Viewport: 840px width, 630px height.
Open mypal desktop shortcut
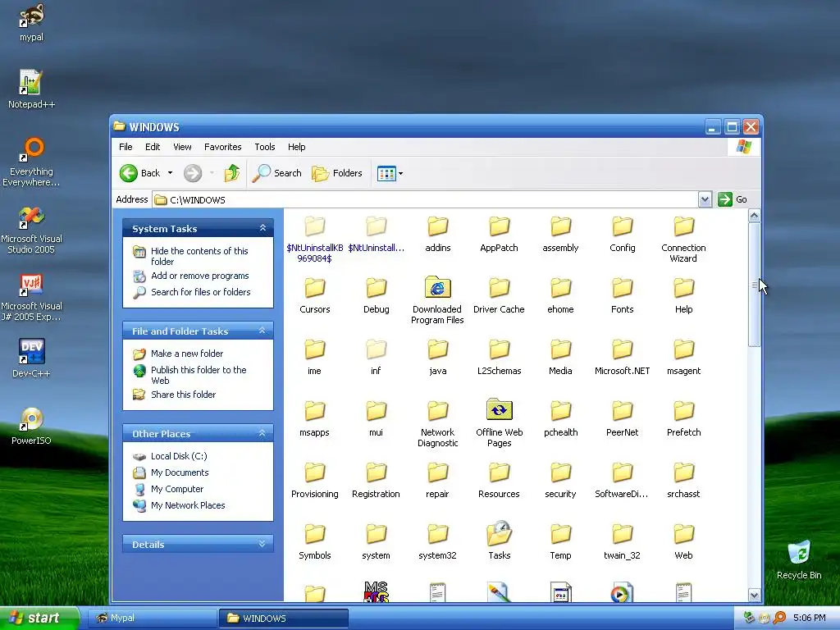tap(32, 23)
